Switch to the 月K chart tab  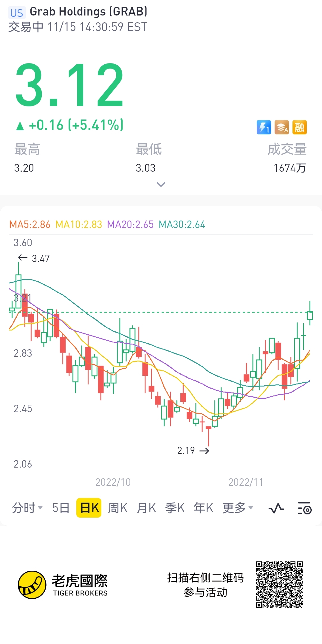pos(146,508)
